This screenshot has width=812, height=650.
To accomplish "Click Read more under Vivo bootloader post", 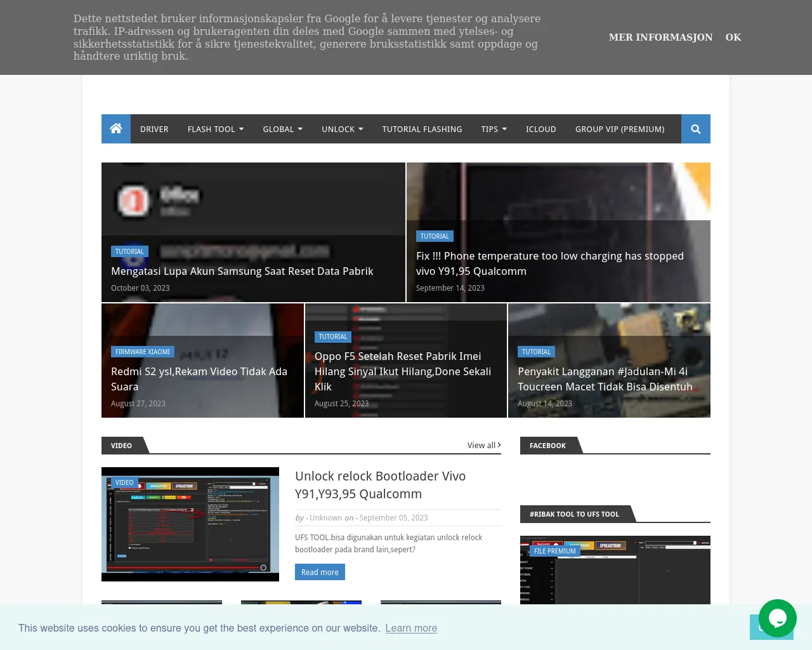I will 320,572.
